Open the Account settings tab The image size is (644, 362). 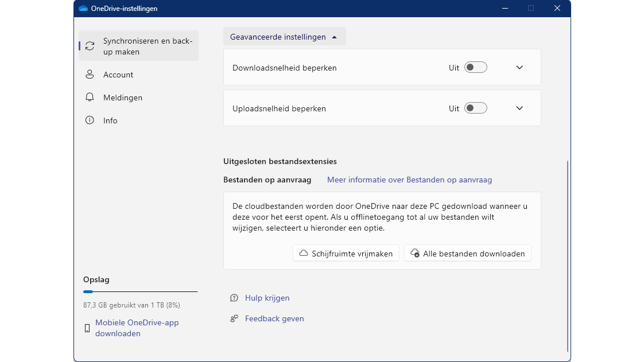[118, 75]
